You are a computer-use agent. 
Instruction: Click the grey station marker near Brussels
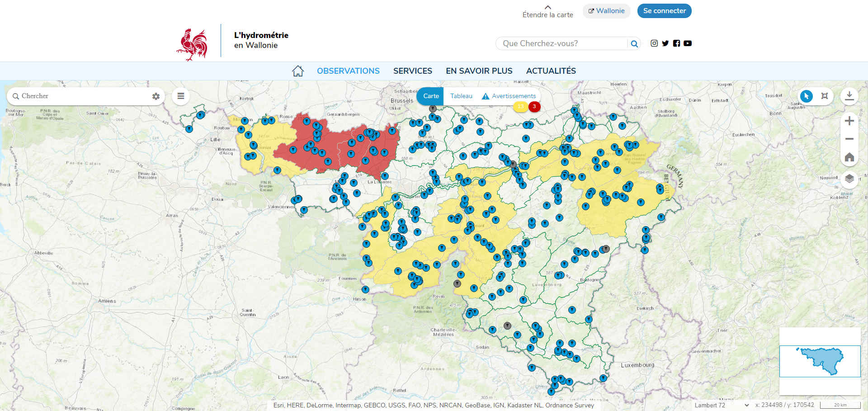pyautogui.click(x=433, y=109)
